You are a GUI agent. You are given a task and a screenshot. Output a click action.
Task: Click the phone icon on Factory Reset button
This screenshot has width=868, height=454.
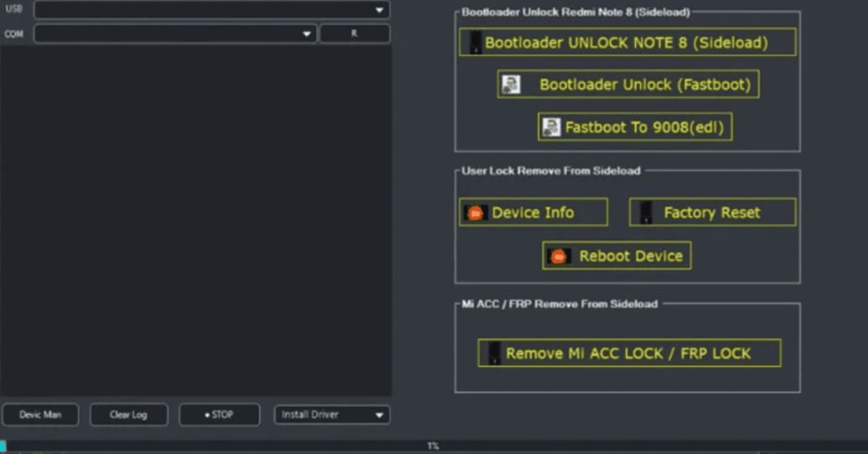click(646, 213)
